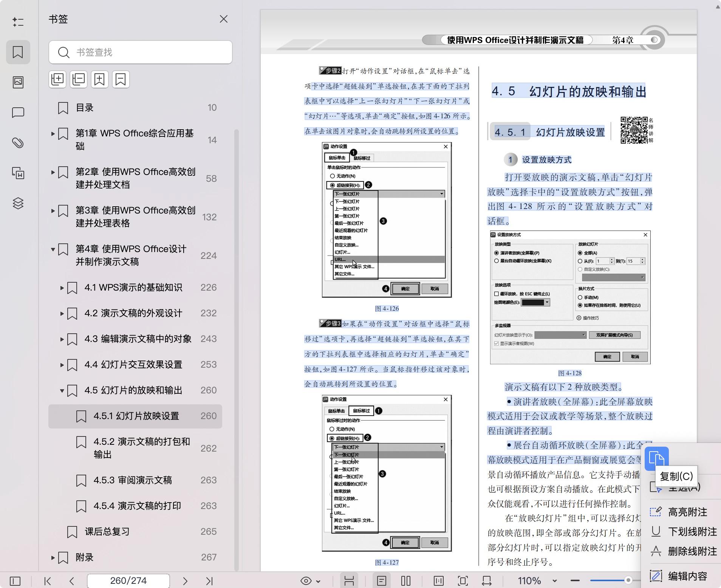
Task: Expand the 4.3 编辑演示文稿中的对象 node
Action: 62,339
